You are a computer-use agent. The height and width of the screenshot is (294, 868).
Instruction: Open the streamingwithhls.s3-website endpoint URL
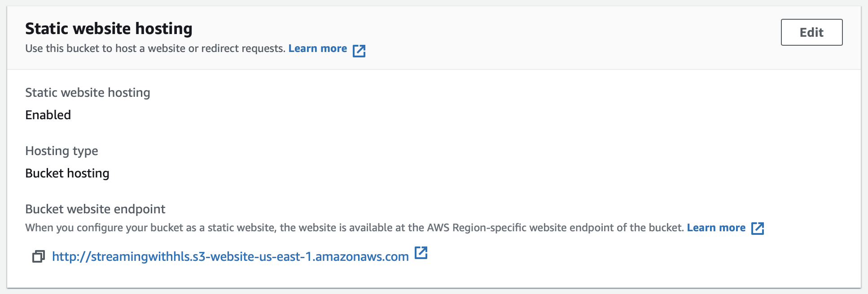click(x=230, y=256)
